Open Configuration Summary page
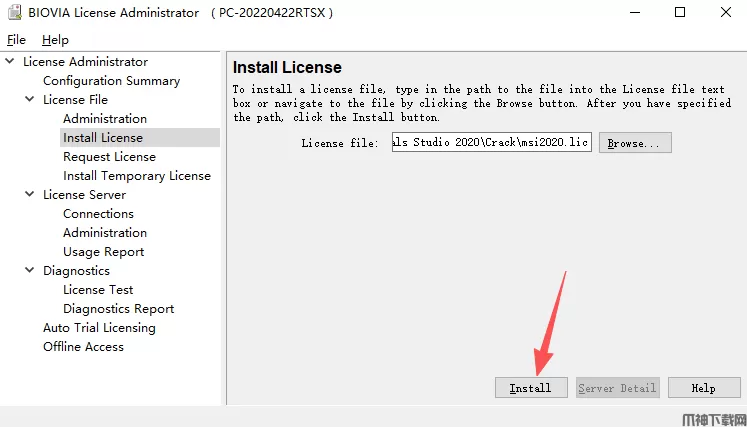 click(111, 81)
